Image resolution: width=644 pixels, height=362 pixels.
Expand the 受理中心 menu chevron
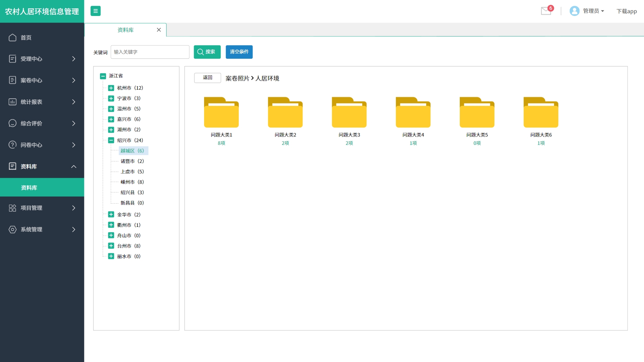74,59
